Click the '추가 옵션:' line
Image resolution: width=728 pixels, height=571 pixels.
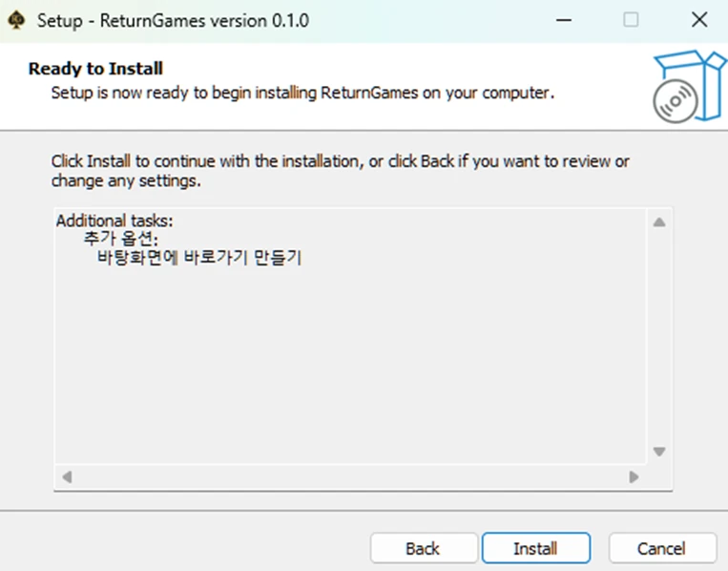coord(121,239)
